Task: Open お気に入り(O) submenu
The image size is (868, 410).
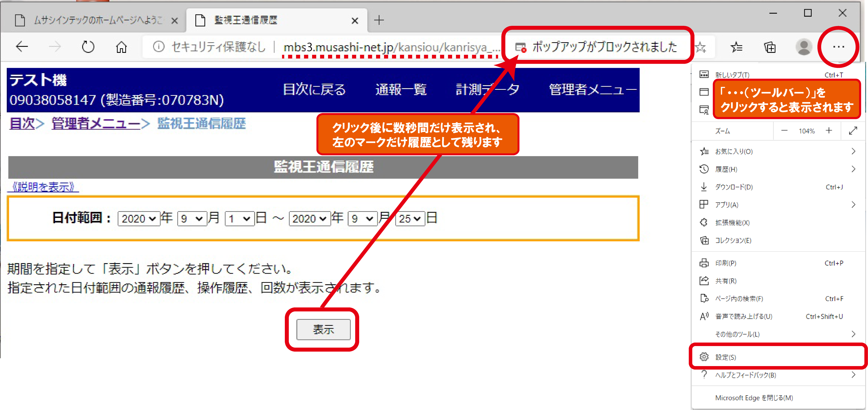Action: [778, 152]
